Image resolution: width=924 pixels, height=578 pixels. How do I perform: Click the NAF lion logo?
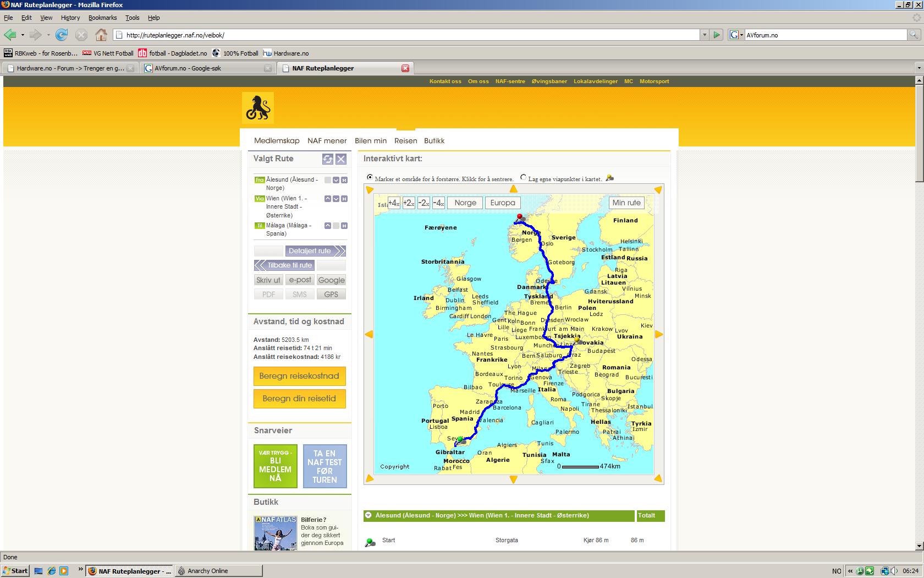click(258, 108)
